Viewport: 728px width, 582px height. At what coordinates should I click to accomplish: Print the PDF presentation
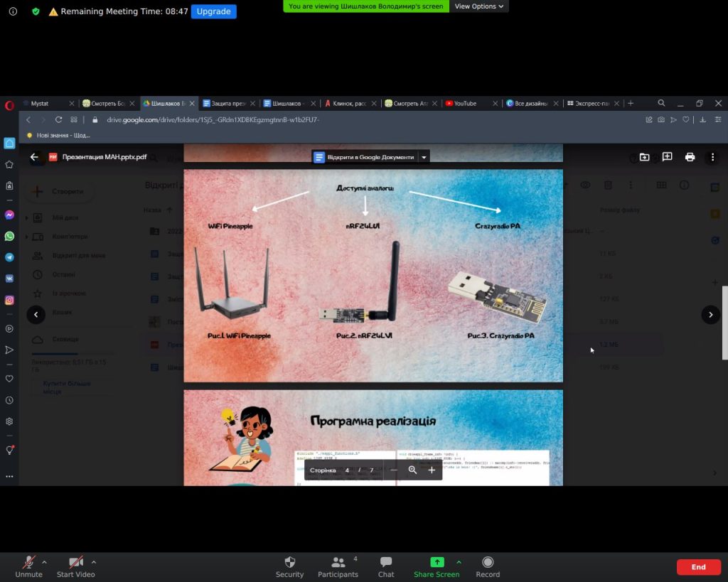pyautogui.click(x=690, y=157)
